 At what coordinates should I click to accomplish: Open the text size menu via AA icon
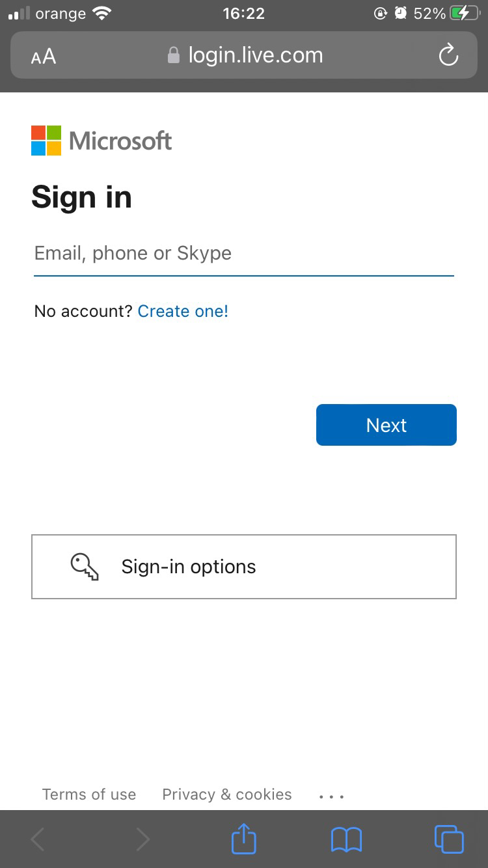pos(42,57)
